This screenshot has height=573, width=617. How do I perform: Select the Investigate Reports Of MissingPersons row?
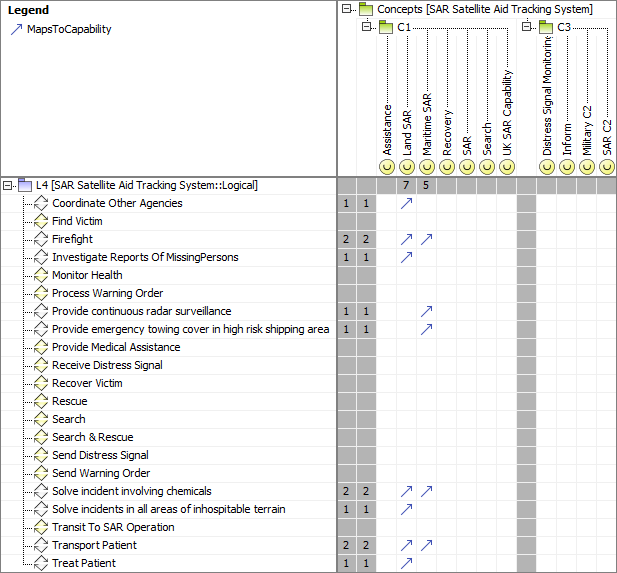coord(168,257)
